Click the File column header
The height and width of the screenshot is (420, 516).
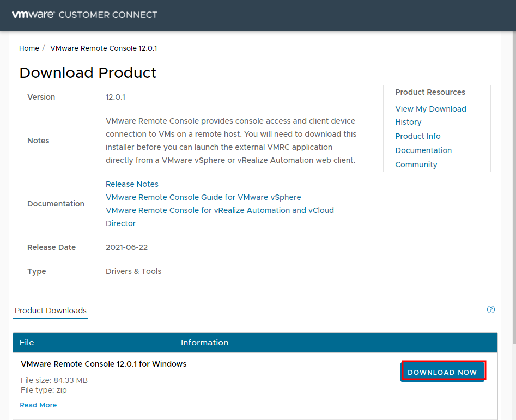pyautogui.click(x=27, y=343)
